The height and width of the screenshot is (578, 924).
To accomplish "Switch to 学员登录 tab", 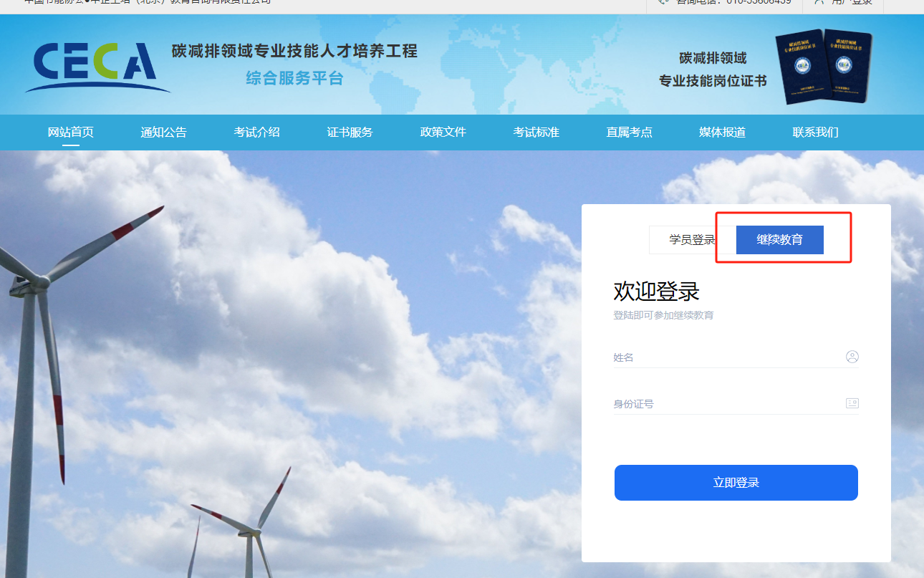I will coord(693,240).
